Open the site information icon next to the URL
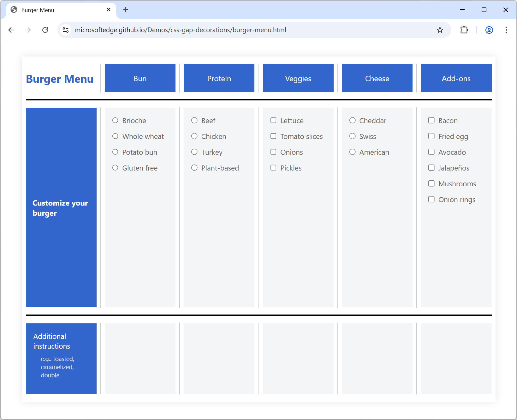This screenshot has height=420, width=517. pyautogui.click(x=66, y=30)
